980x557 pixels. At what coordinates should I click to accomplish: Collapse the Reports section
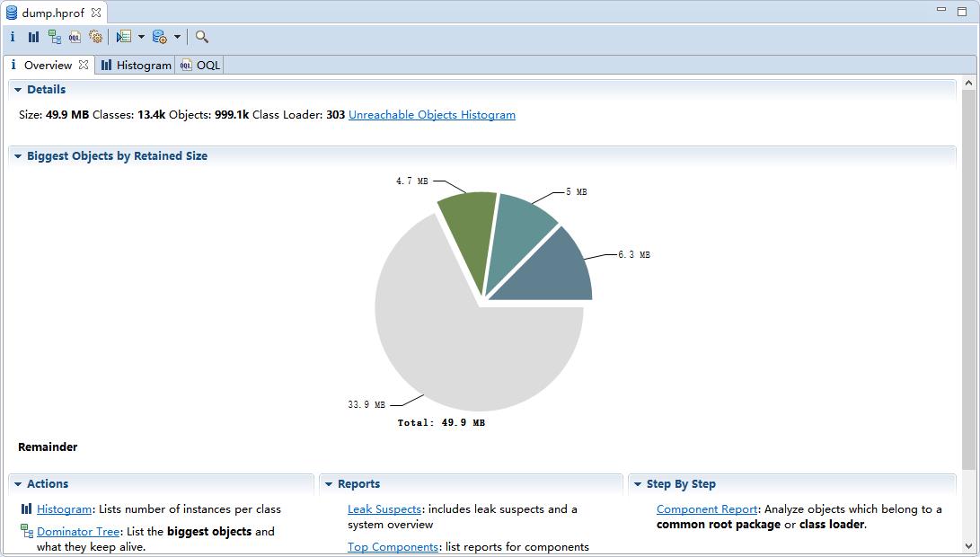(329, 484)
